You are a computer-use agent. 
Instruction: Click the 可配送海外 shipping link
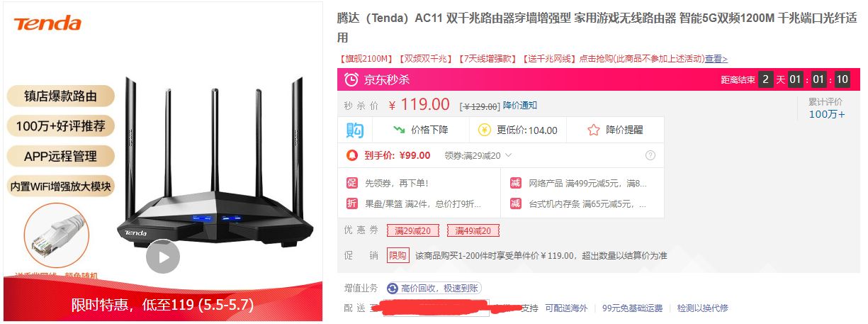pyautogui.click(x=566, y=308)
